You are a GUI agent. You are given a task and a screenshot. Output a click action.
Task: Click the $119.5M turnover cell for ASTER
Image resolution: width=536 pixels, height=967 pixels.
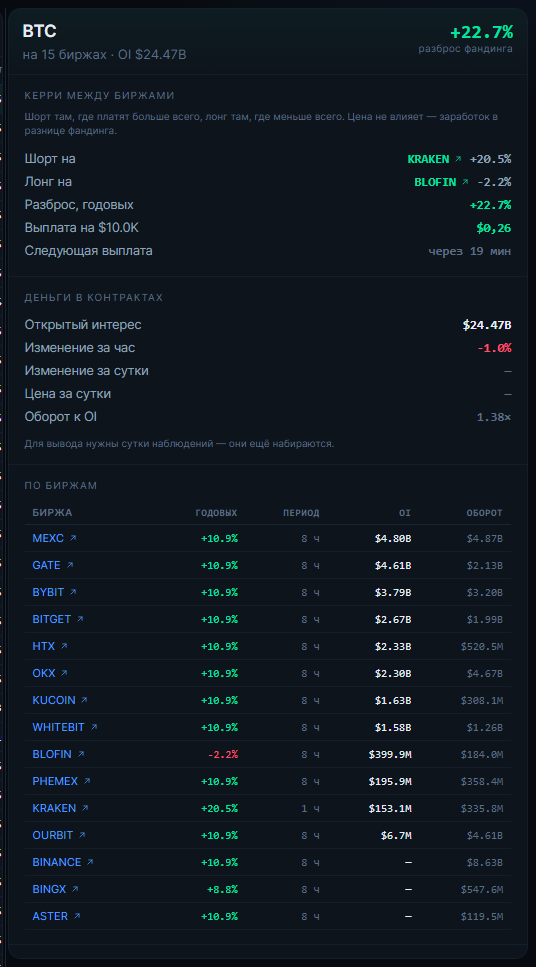coord(482,916)
